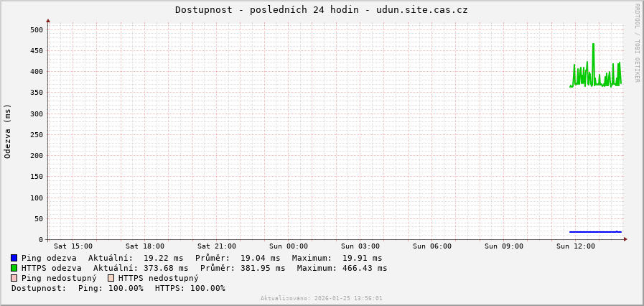
Task: Click the Sun 12:00 time axis label
Action: point(575,246)
